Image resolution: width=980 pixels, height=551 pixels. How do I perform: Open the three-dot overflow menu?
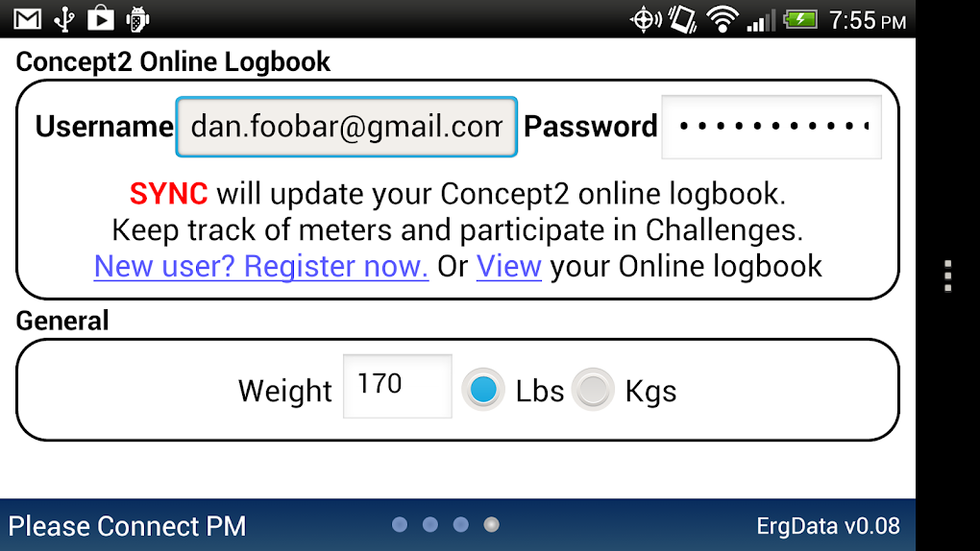pyautogui.click(x=948, y=275)
